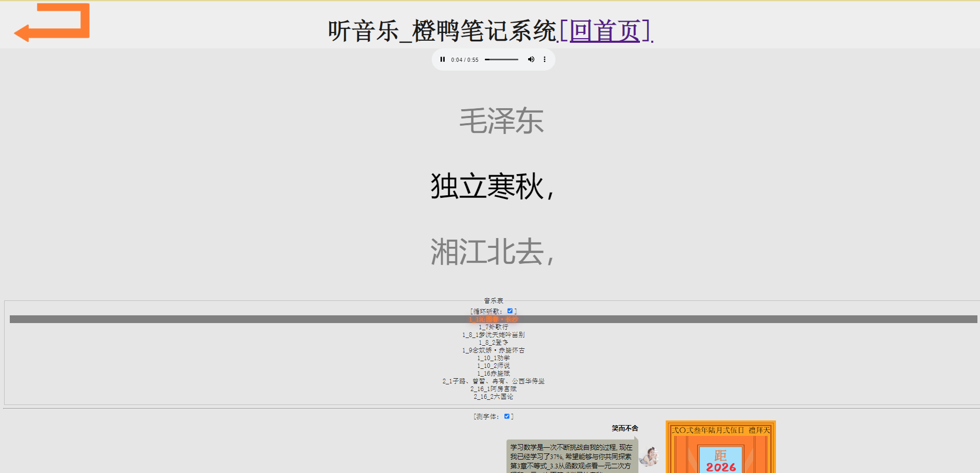Pause the audio with the pause icon
The image size is (980, 473).
[x=443, y=59]
